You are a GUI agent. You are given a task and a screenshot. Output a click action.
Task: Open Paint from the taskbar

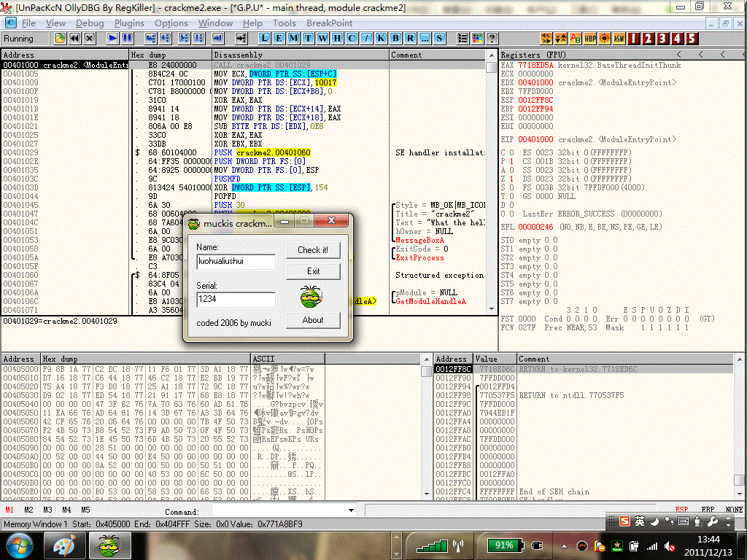tap(64, 545)
